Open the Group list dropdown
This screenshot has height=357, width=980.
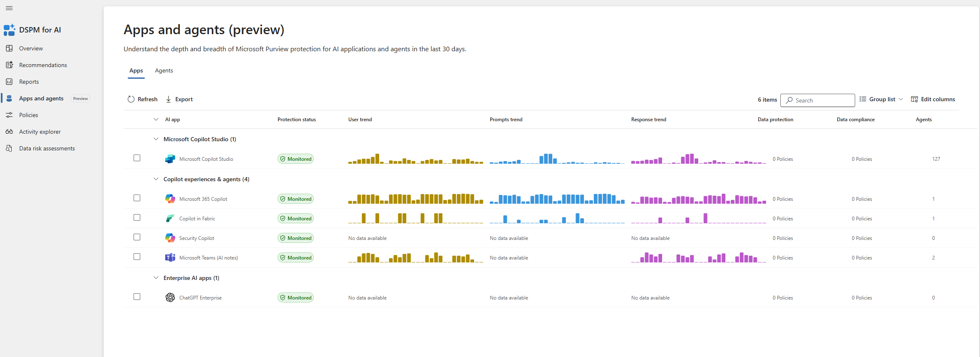pos(881,99)
